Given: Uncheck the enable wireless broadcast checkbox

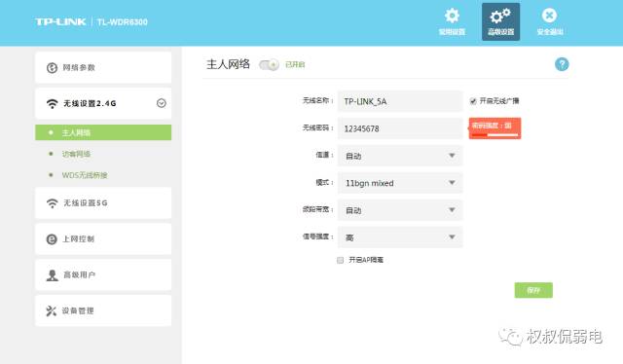Looking at the screenshot, I should [473, 101].
